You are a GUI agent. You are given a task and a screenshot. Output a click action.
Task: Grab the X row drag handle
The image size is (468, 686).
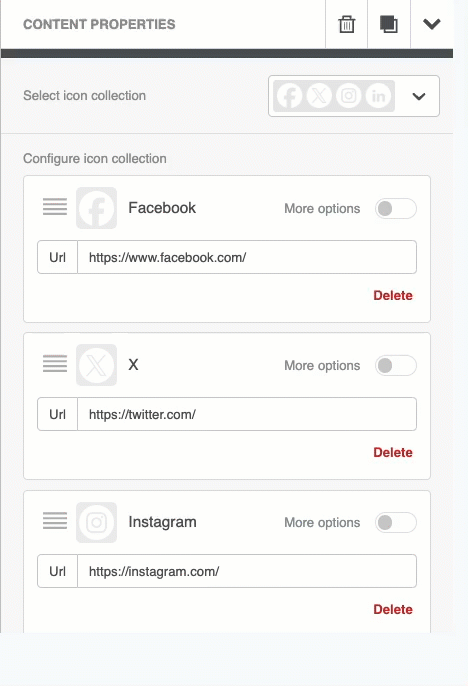pos(55,364)
